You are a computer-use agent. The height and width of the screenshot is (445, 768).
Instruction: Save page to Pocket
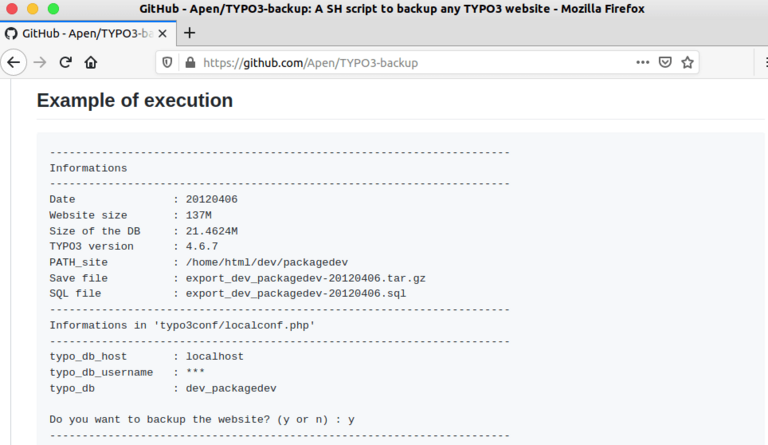(665, 62)
